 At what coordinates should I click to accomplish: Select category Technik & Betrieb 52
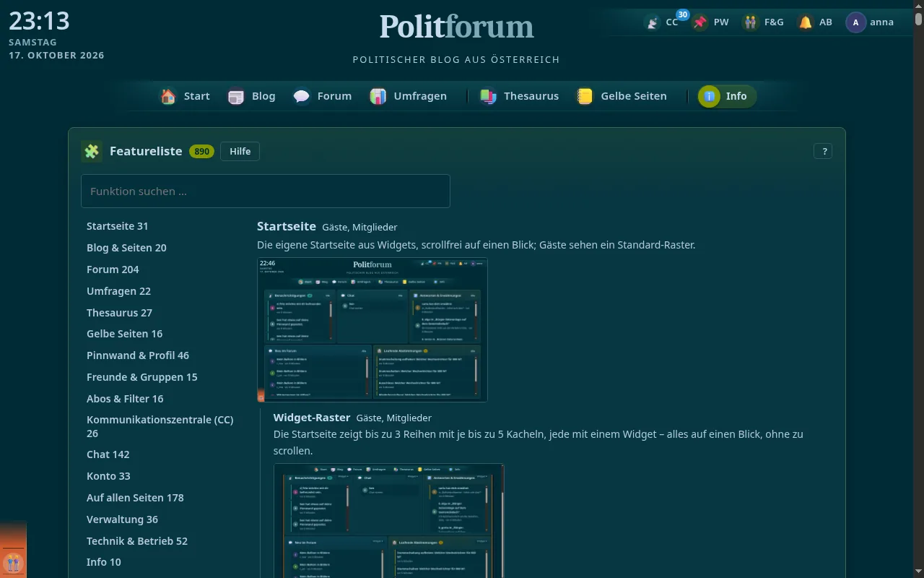click(x=137, y=541)
